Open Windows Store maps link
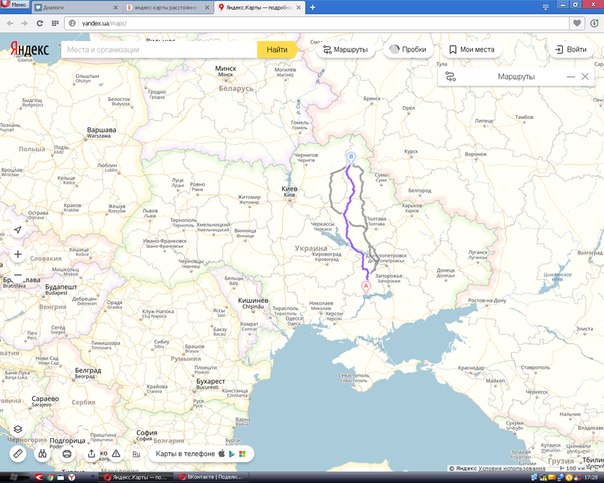The height and width of the screenshot is (483, 604). coord(242,454)
